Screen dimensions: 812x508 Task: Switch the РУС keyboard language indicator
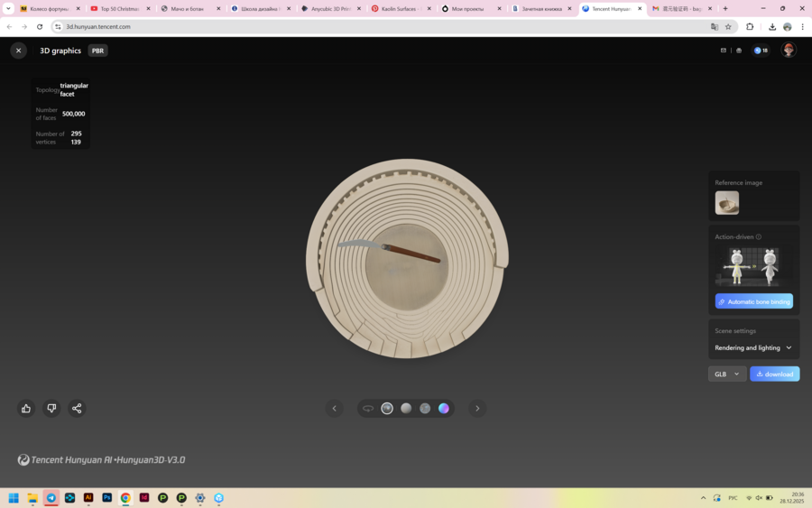(x=733, y=498)
